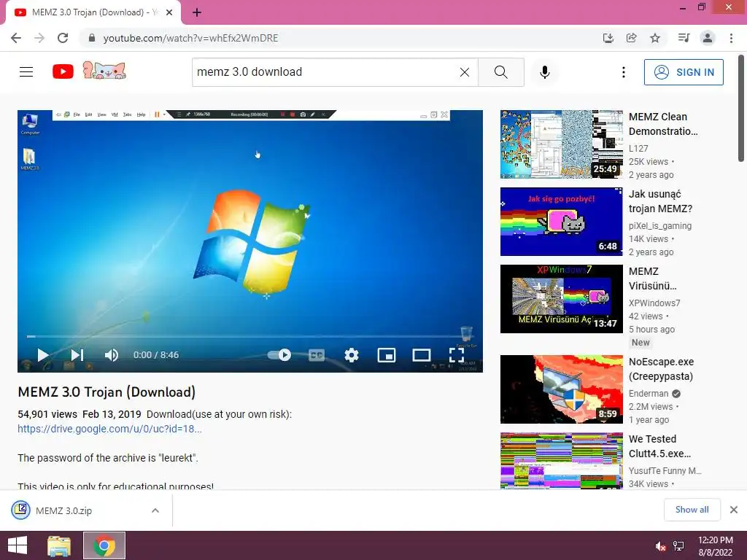Open MEMZ 3.0.zip download item
Image resolution: width=747 pixels, height=560 pixels.
(63, 510)
